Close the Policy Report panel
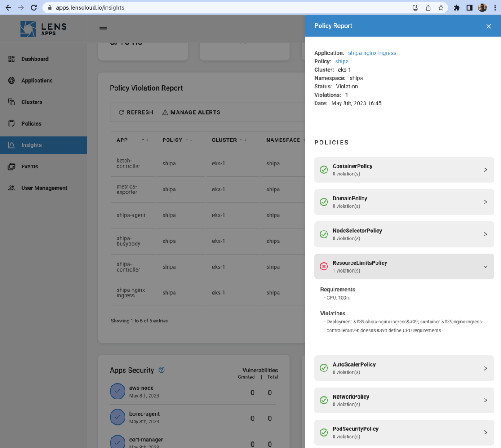This screenshot has width=501, height=448. (x=488, y=26)
